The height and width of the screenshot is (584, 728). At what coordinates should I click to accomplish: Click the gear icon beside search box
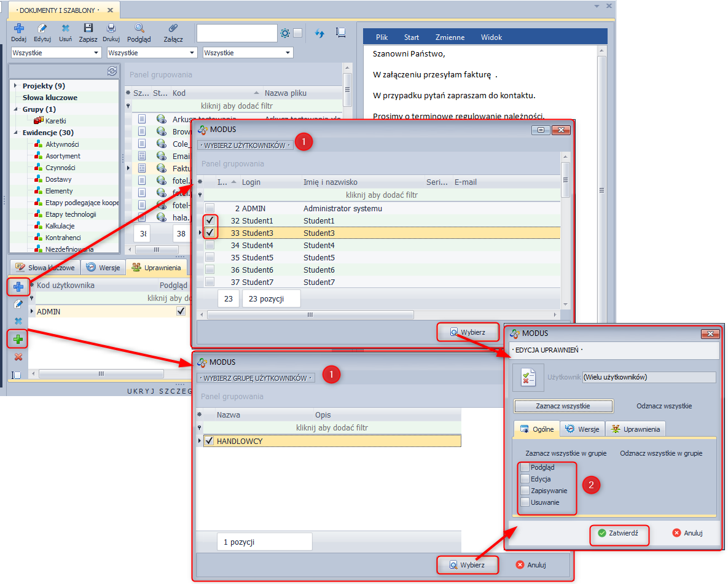point(285,33)
